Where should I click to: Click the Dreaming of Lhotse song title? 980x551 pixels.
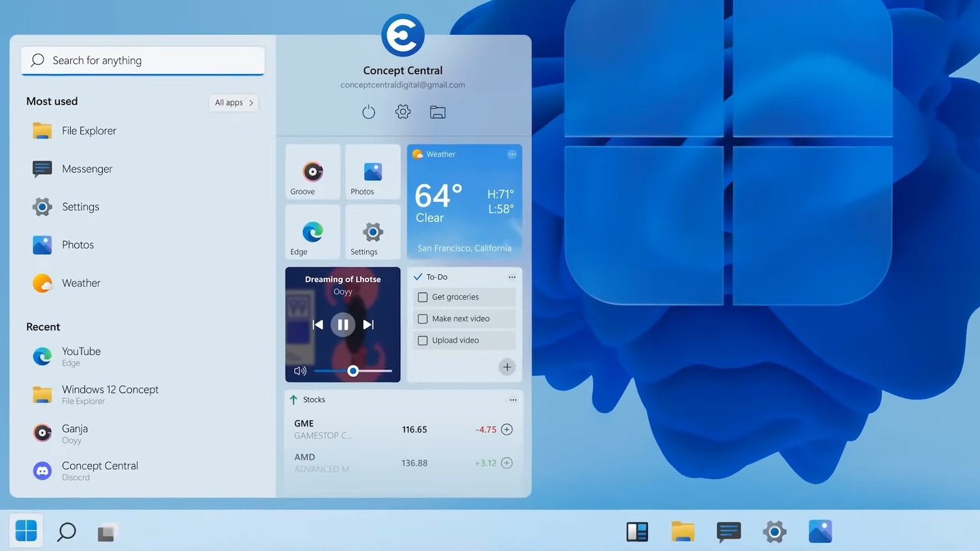(343, 280)
